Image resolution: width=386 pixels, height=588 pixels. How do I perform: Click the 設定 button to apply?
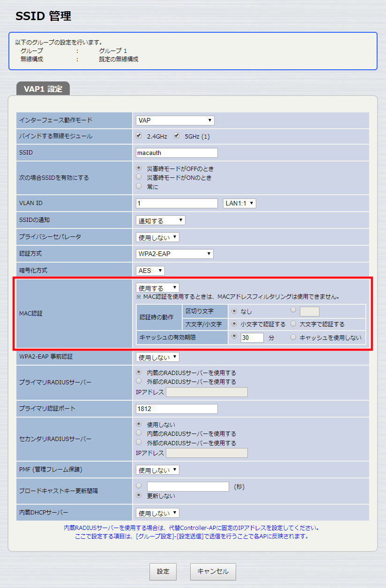coord(163,572)
